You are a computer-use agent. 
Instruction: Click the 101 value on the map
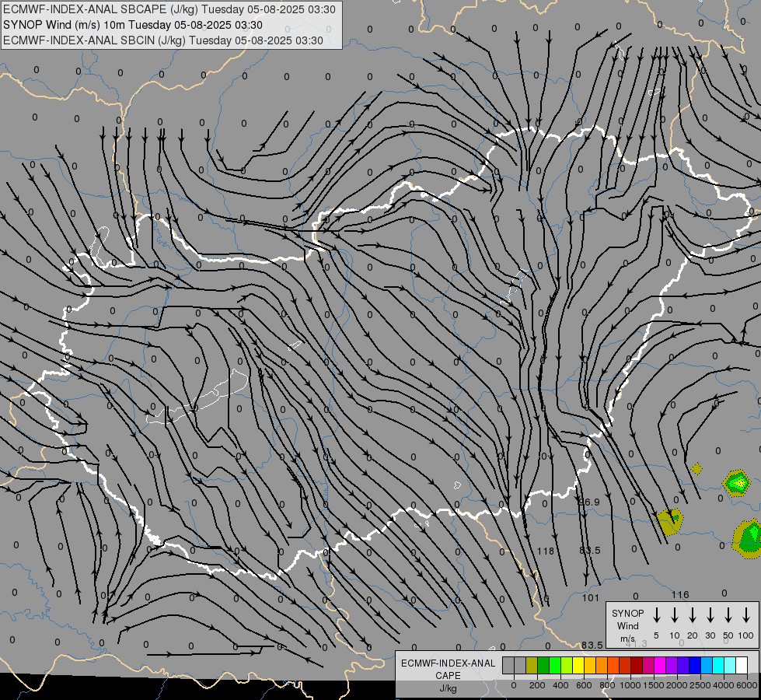point(591,597)
